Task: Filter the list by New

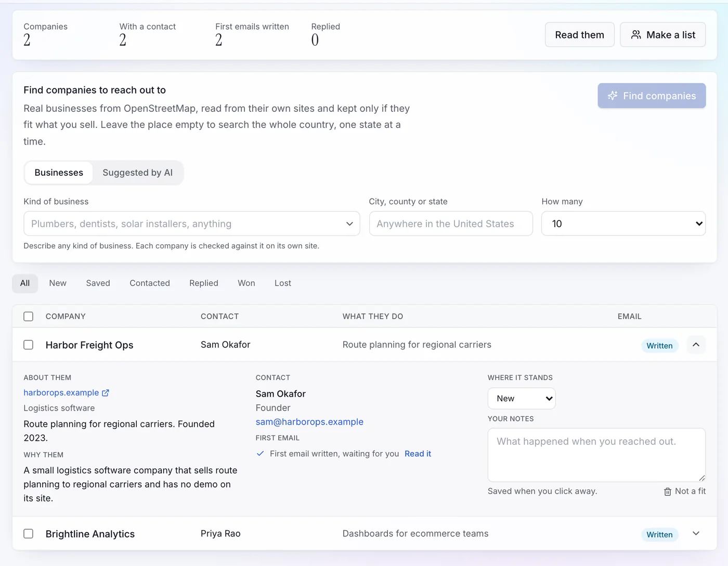Action: (58, 283)
